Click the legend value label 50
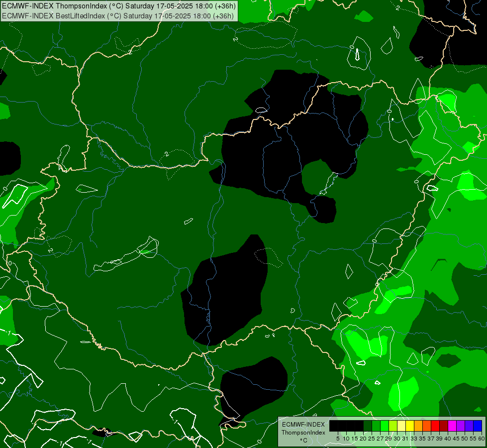 pos(465,439)
